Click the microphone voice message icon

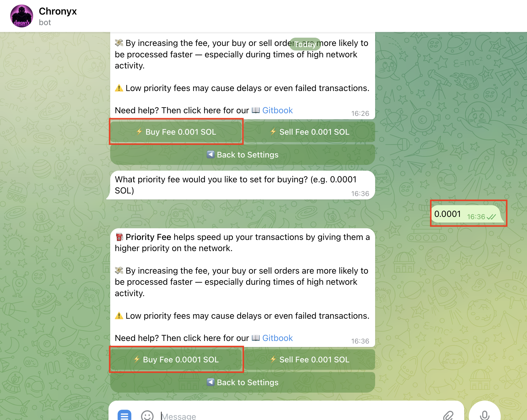pyautogui.click(x=484, y=416)
